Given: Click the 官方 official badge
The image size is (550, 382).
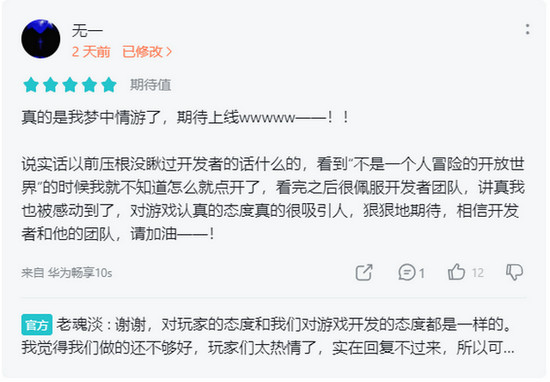Looking at the screenshot, I should point(37,325).
